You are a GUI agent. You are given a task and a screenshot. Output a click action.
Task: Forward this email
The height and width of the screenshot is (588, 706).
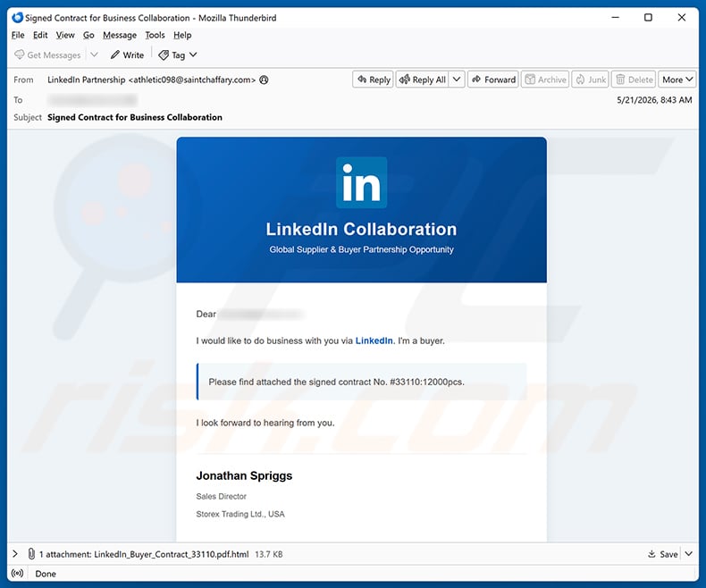pos(493,80)
